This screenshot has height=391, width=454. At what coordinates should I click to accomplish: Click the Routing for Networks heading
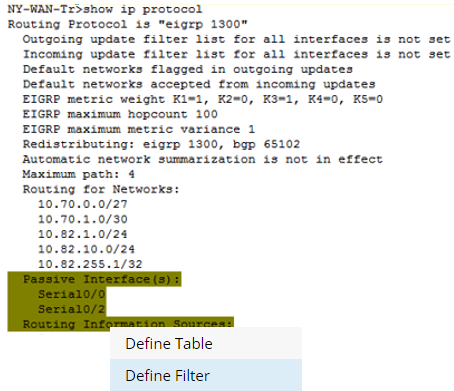click(x=101, y=189)
